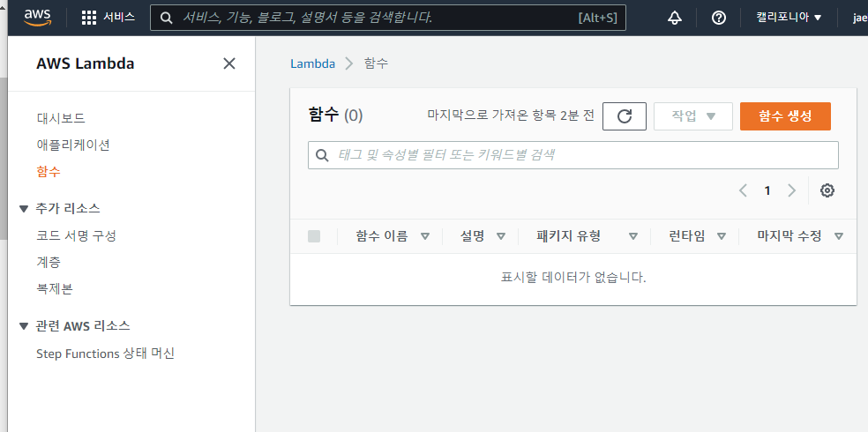
Task: Open the AWS logo home link
Action: 37,18
